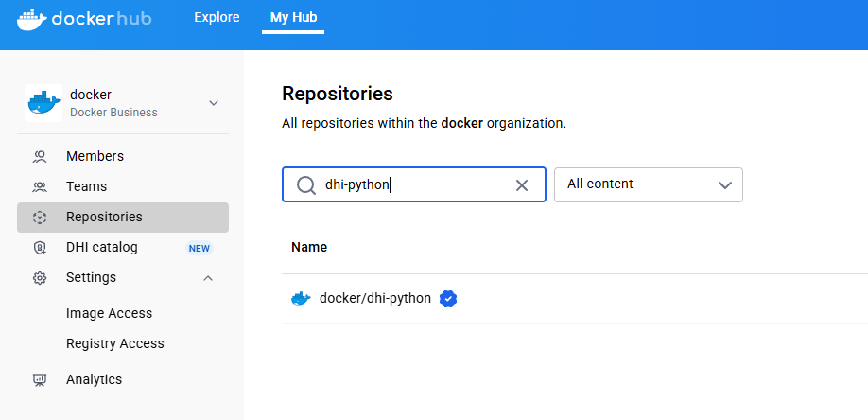The image size is (868, 420).
Task: Click the Settings gear icon
Action: tap(40, 278)
